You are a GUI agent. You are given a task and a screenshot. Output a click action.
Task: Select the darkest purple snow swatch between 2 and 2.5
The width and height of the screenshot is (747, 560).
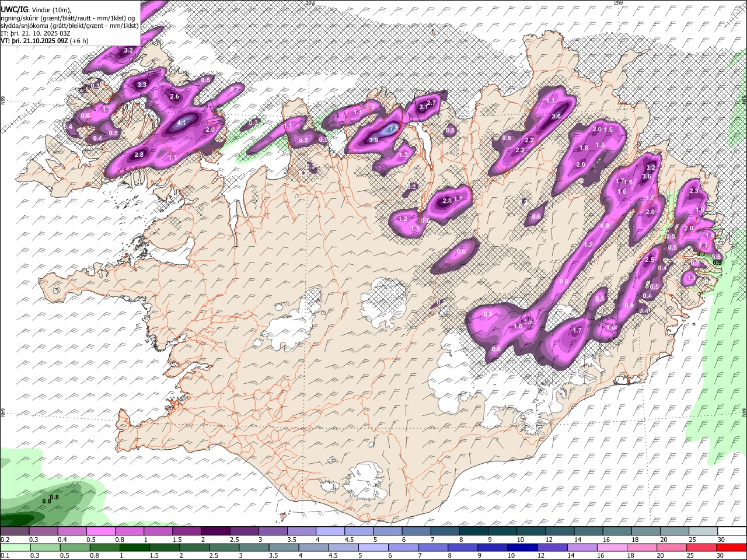click(x=215, y=531)
